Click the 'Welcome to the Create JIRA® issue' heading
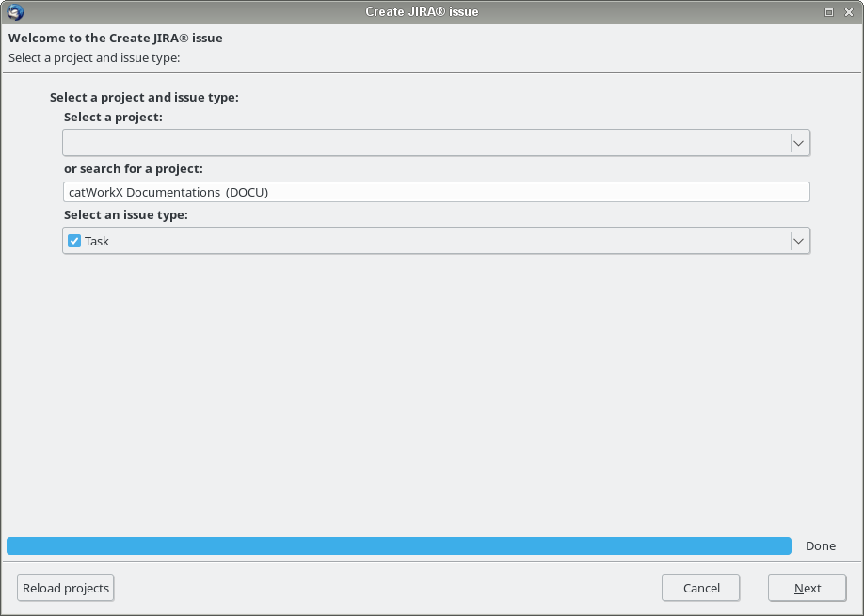 click(x=115, y=39)
